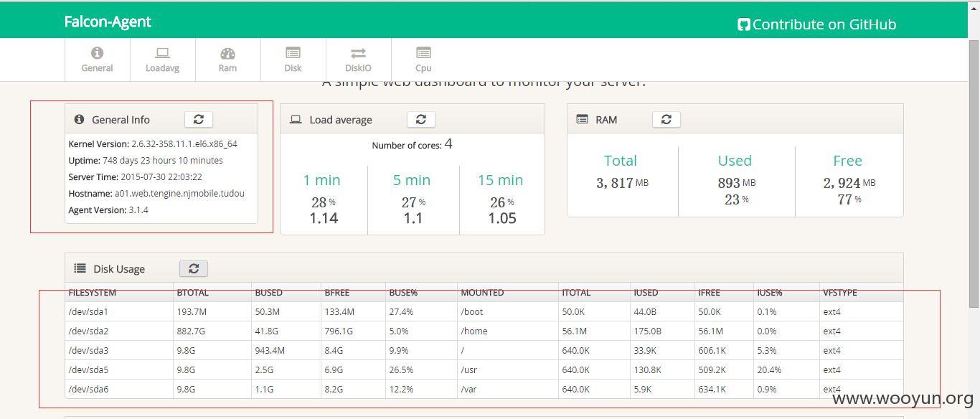Click the info icon in General Info header
The height and width of the screenshot is (419, 980).
coord(79,120)
